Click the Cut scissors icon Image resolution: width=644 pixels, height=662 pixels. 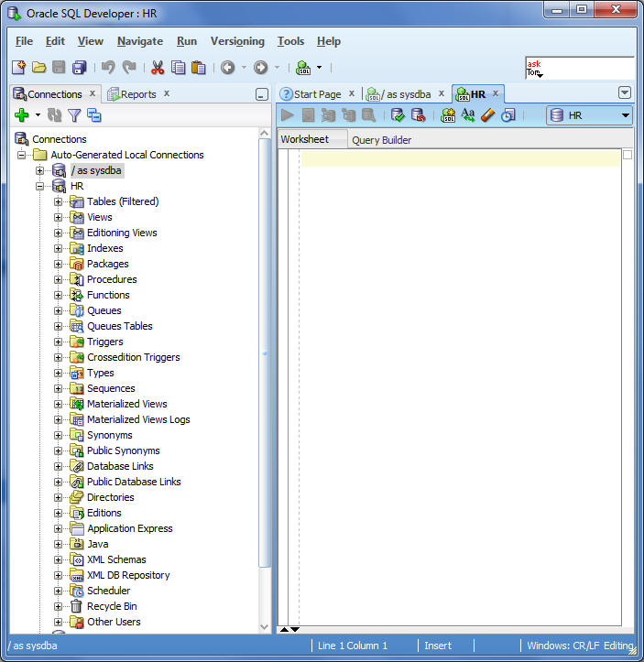point(158,67)
